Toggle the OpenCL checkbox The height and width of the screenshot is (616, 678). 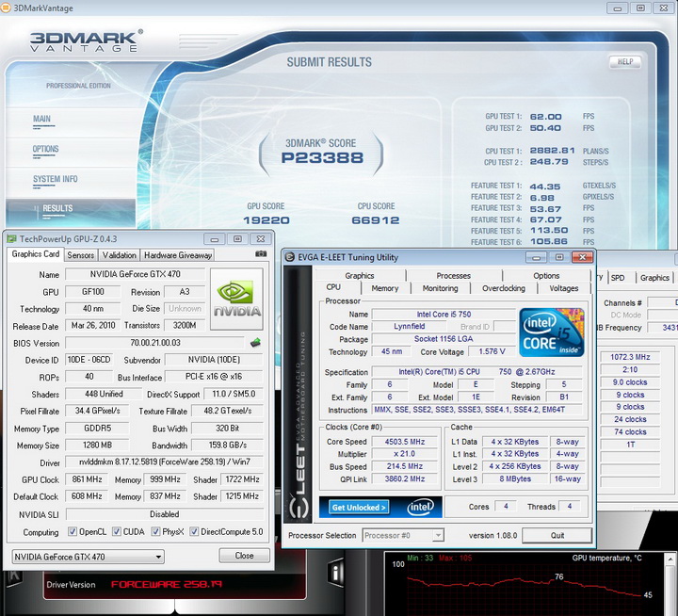(x=73, y=531)
